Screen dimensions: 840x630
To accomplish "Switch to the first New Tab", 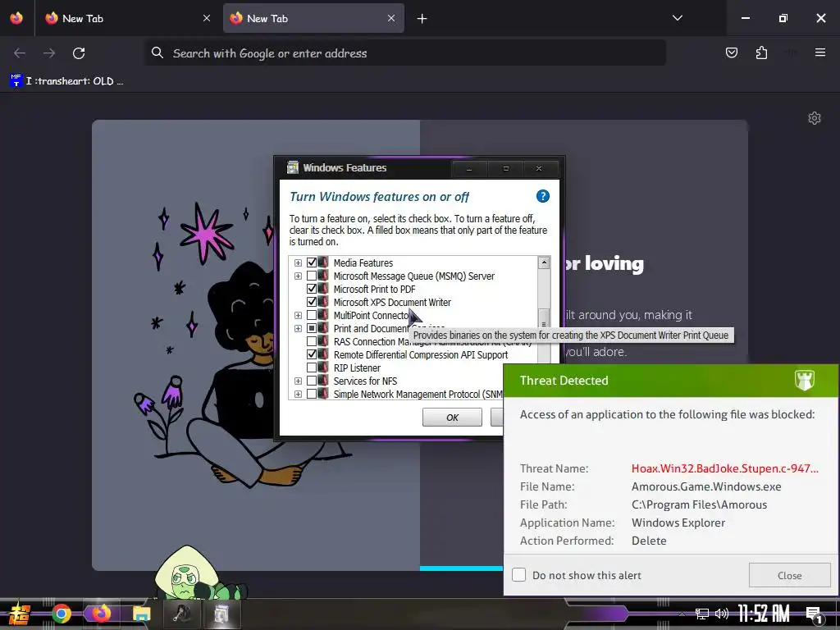I will (126, 18).
